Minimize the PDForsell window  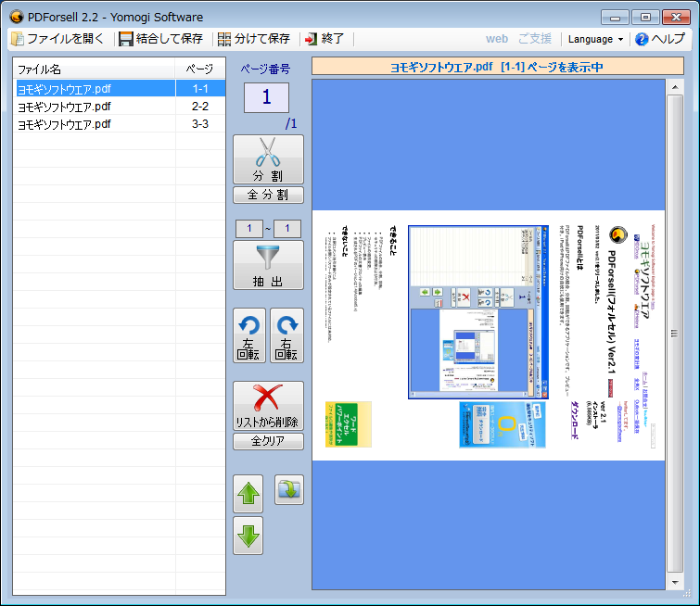(x=615, y=18)
